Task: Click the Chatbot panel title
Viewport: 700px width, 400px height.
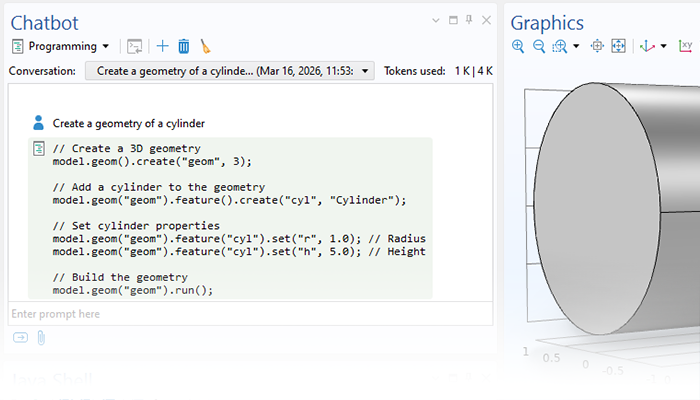Action: point(45,23)
